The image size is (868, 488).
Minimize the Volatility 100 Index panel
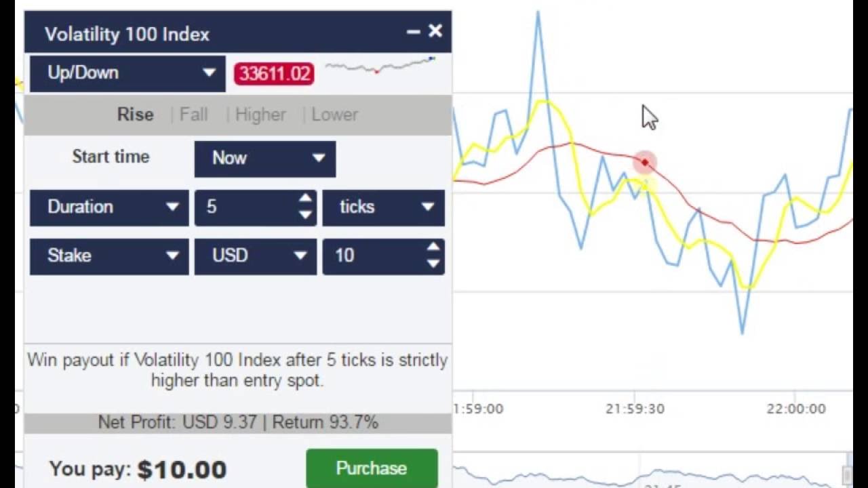[x=413, y=32]
